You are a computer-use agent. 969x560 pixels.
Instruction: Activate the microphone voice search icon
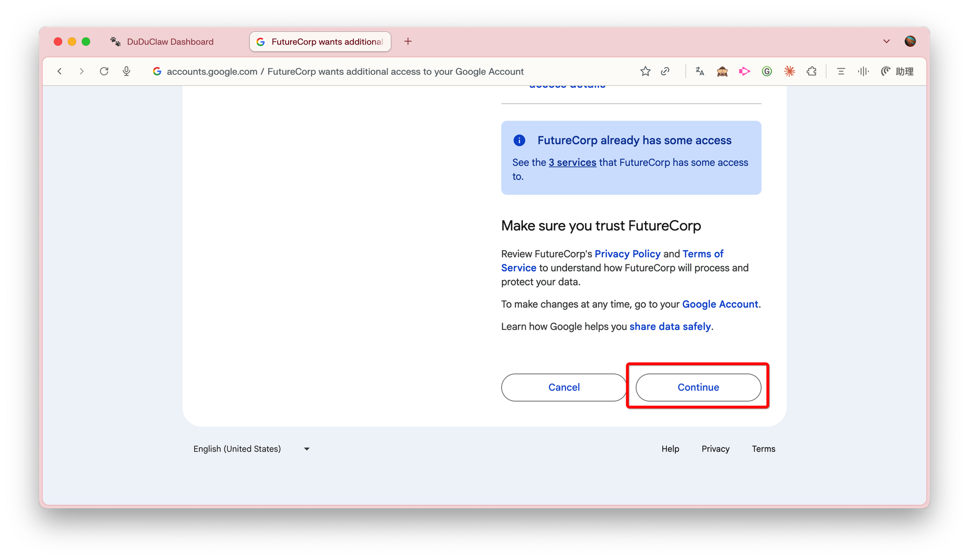127,71
